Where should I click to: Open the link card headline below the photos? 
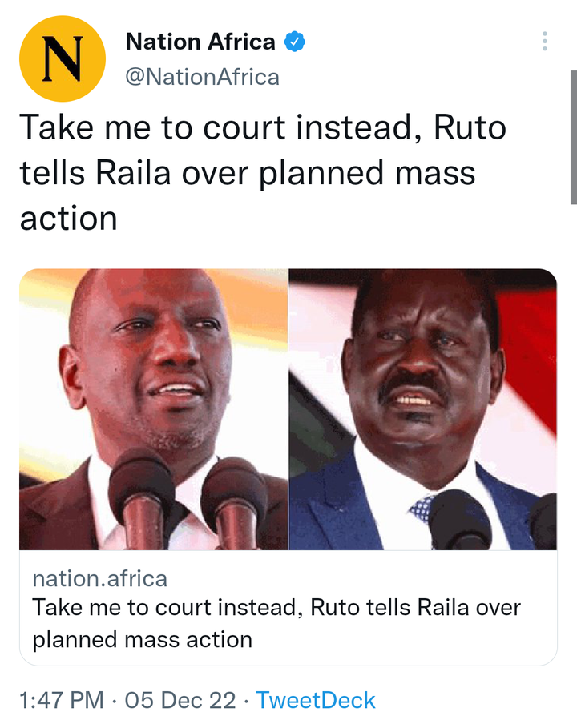pos(276,623)
